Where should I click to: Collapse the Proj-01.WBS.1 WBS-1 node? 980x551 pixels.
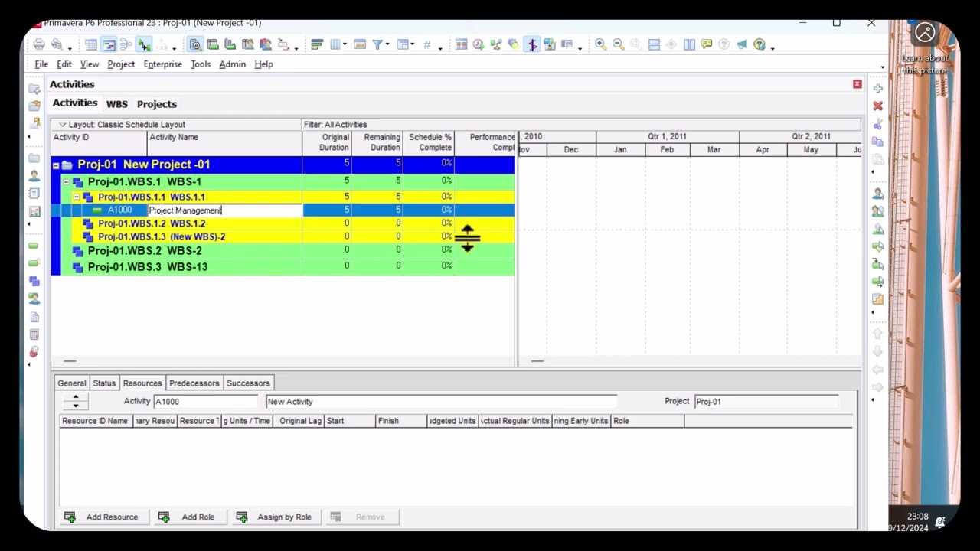(x=67, y=182)
